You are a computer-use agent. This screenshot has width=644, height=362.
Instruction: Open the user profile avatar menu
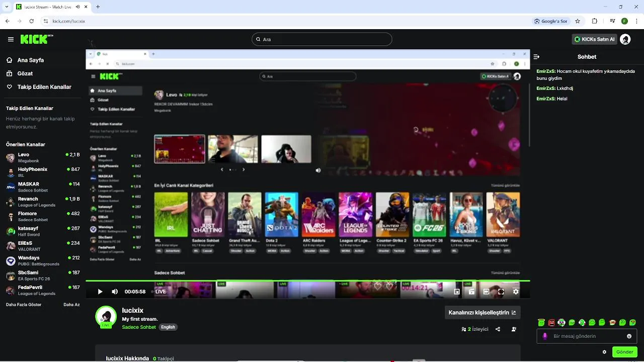tap(625, 39)
